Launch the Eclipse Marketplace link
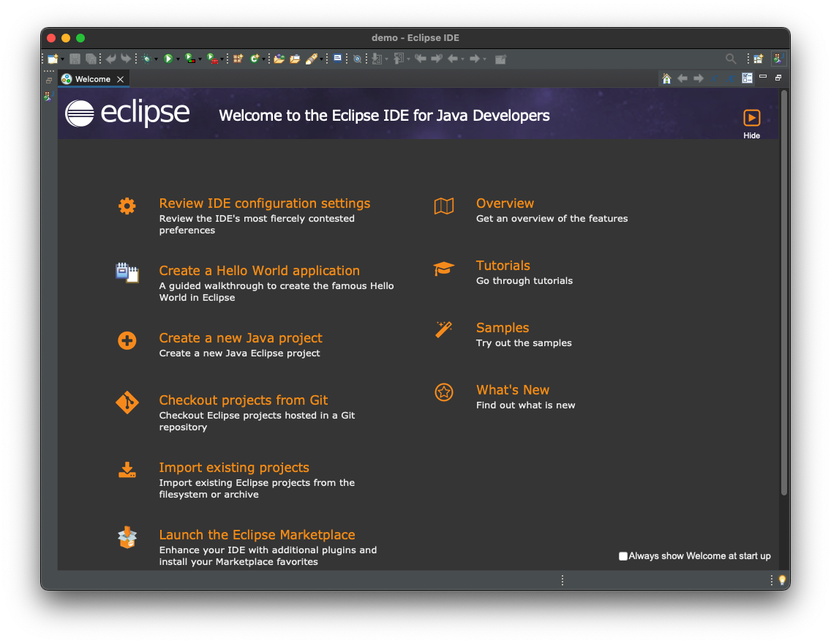The width and height of the screenshot is (831, 644). click(x=257, y=534)
